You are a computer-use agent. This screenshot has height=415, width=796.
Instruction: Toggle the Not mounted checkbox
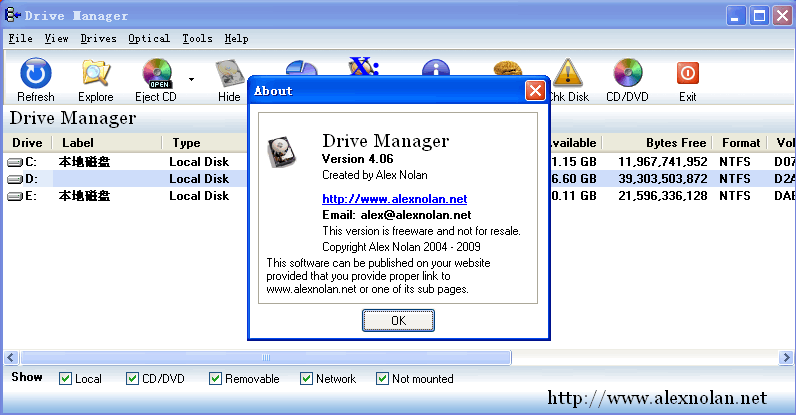[382, 378]
